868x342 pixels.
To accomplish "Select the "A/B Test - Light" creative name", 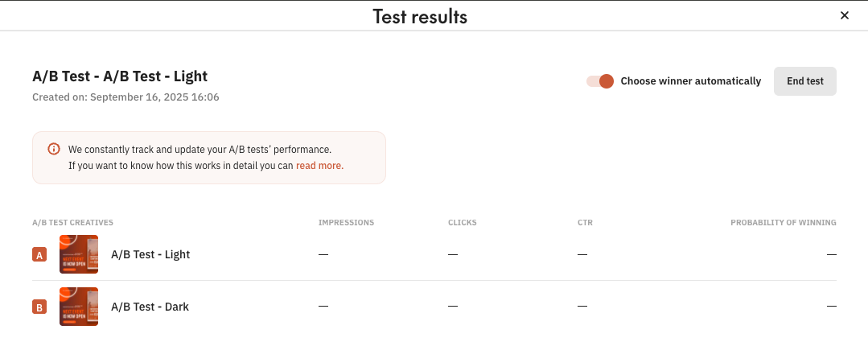I will [150, 254].
